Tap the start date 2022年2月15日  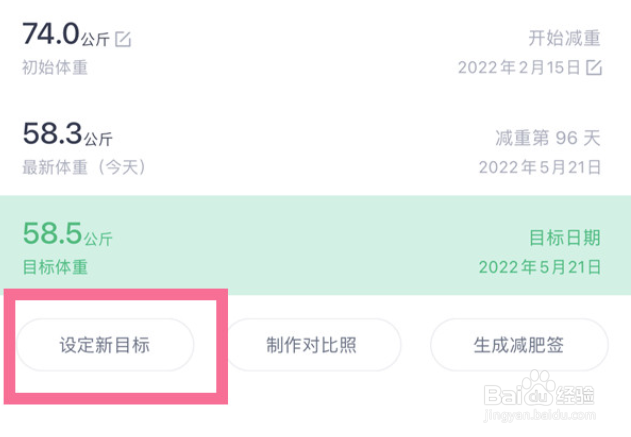click(x=520, y=68)
